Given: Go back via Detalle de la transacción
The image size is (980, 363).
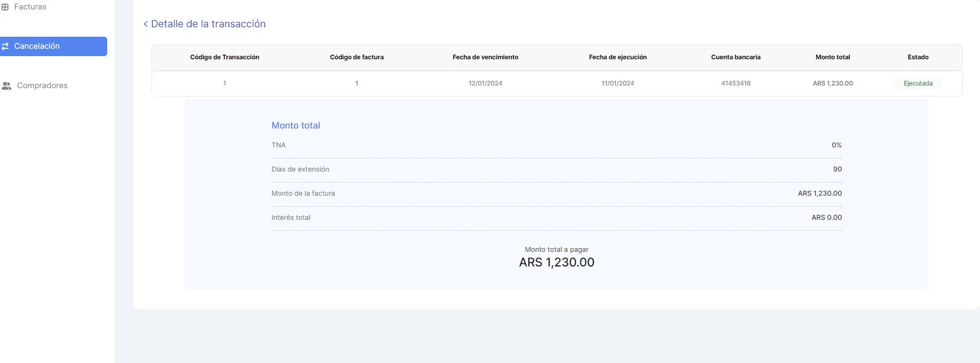Looking at the screenshot, I should coord(208,24).
